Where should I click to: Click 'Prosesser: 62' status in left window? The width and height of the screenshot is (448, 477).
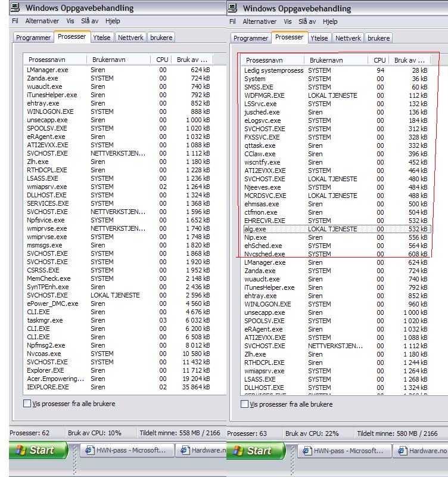(29, 433)
